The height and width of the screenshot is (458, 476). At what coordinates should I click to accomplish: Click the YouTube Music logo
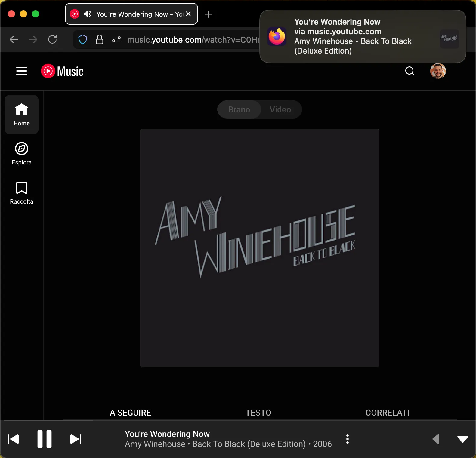tap(62, 71)
